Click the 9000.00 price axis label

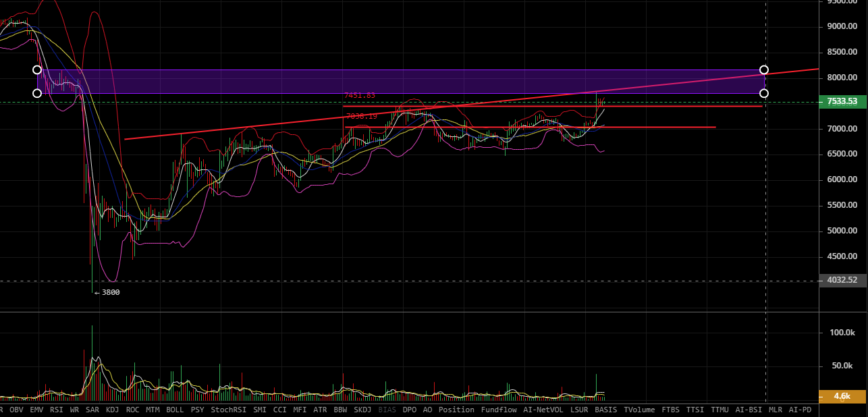coord(842,26)
